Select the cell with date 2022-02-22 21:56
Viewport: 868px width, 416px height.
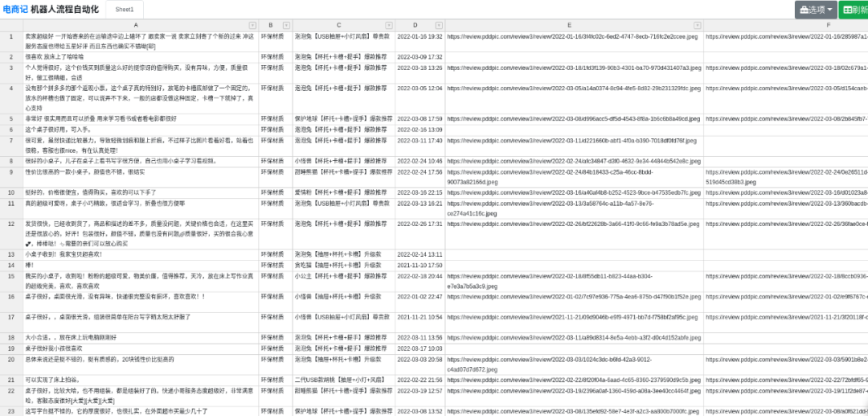tap(420, 380)
